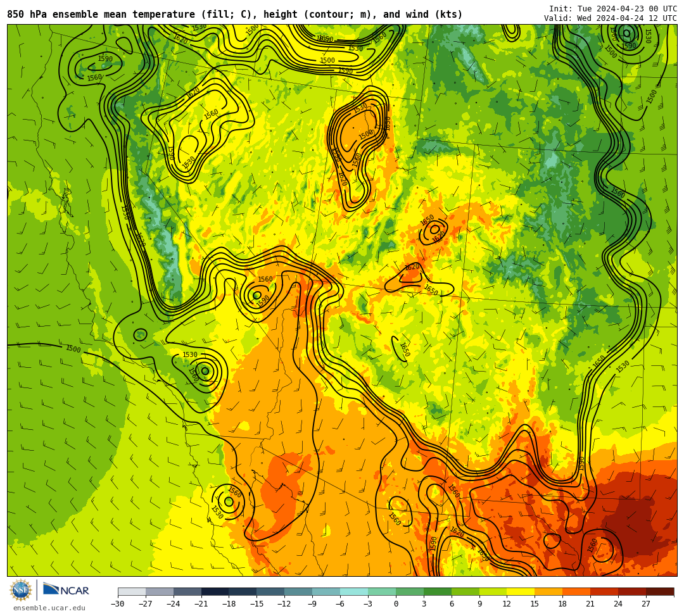
Task: Click the green swatch between 3 and 6
Action: [x=438, y=591]
